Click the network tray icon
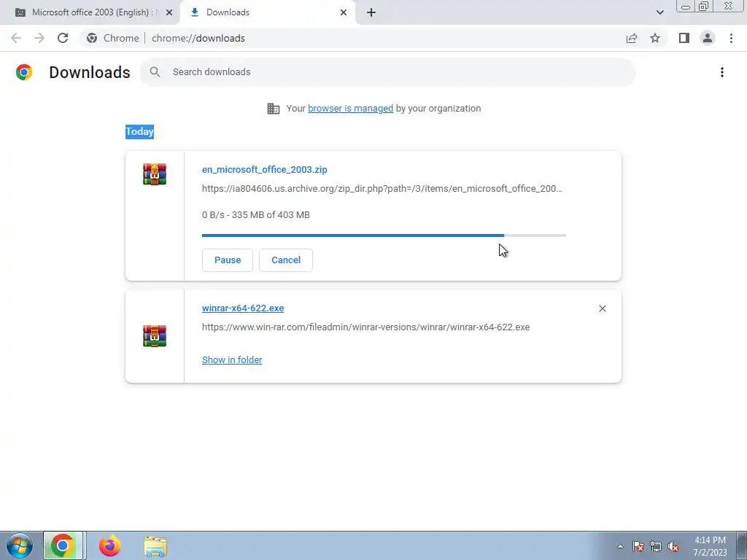Screen dimensions: 747x560 click(656, 547)
